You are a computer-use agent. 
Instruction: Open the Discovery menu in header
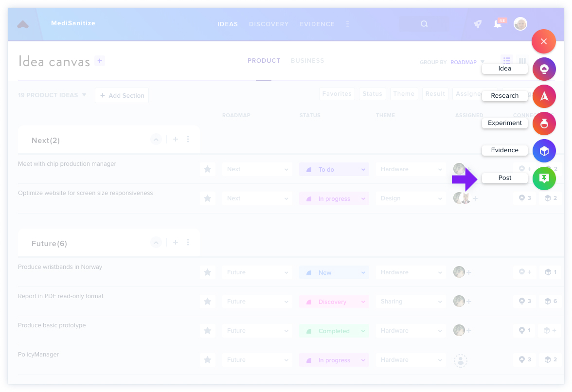(269, 24)
